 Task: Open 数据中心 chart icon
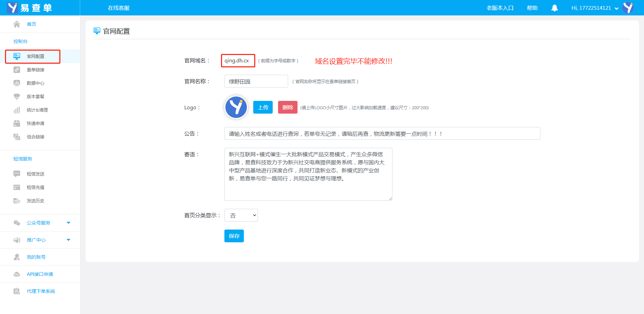17,83
